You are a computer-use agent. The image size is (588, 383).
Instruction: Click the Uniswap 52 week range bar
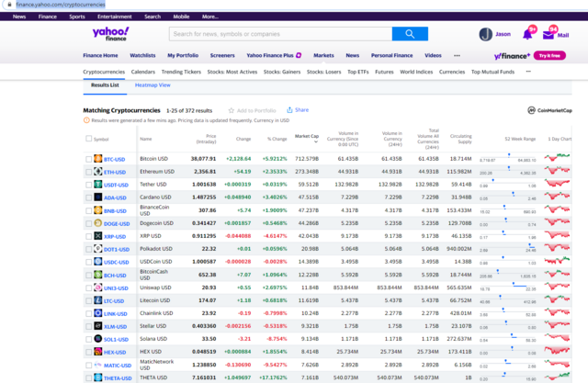[x=508, y=287]
